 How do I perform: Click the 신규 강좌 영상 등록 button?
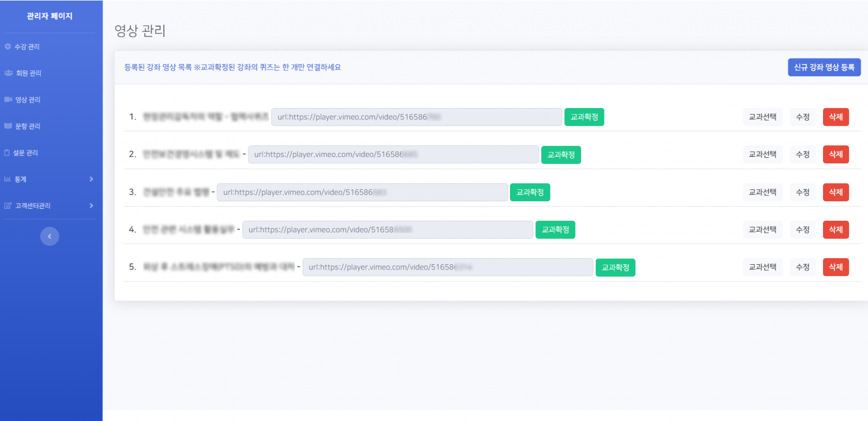tap(824, 67)
